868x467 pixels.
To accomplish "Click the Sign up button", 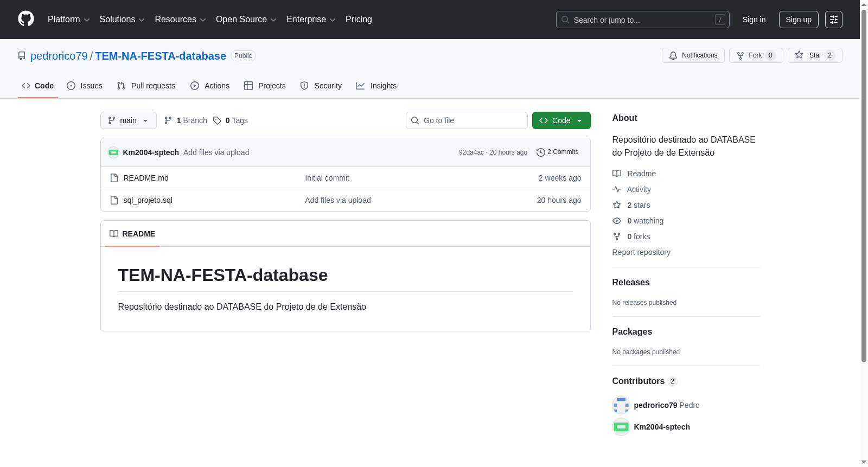I will tap(799, 20).
